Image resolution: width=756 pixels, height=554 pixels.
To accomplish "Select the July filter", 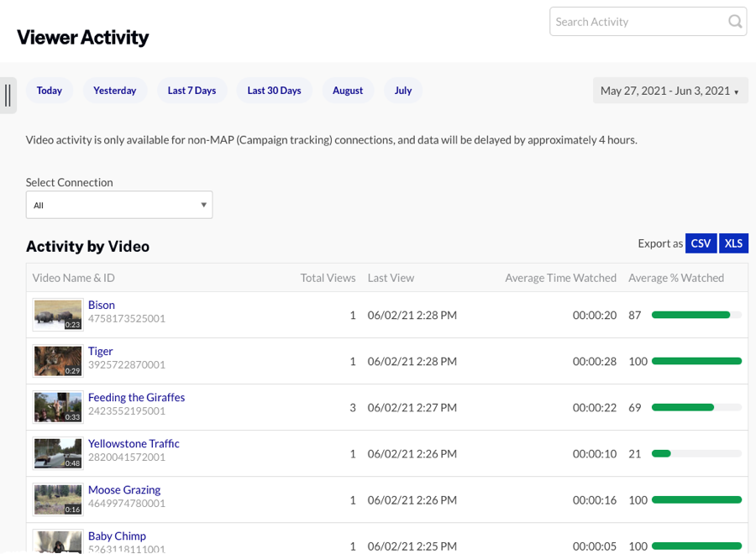I will tap(402, 90).
